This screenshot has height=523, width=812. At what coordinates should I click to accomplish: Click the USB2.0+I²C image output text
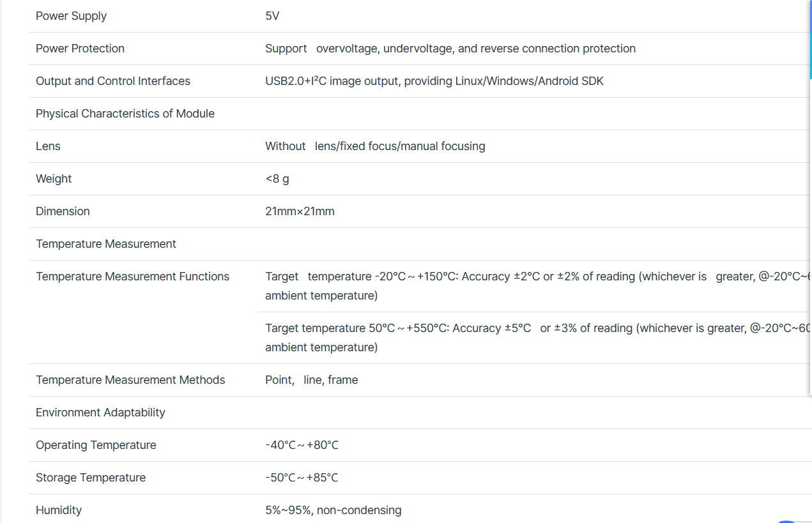point(434,81)
